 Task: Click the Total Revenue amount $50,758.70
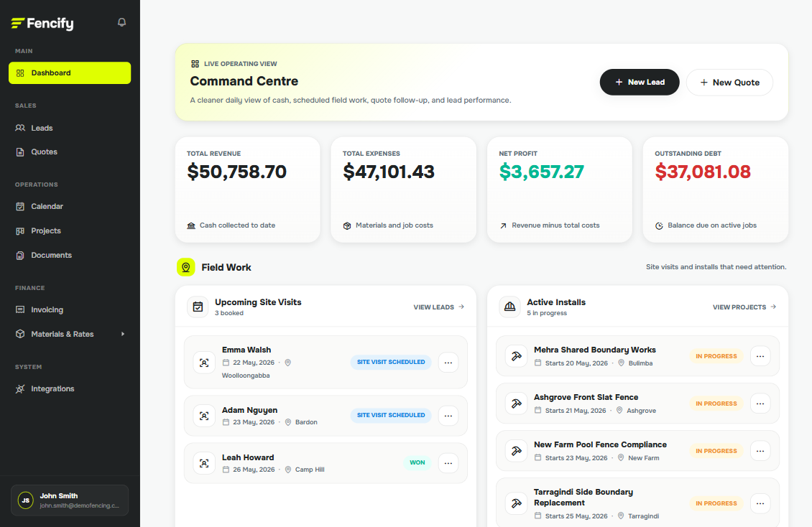coord(236,172)
